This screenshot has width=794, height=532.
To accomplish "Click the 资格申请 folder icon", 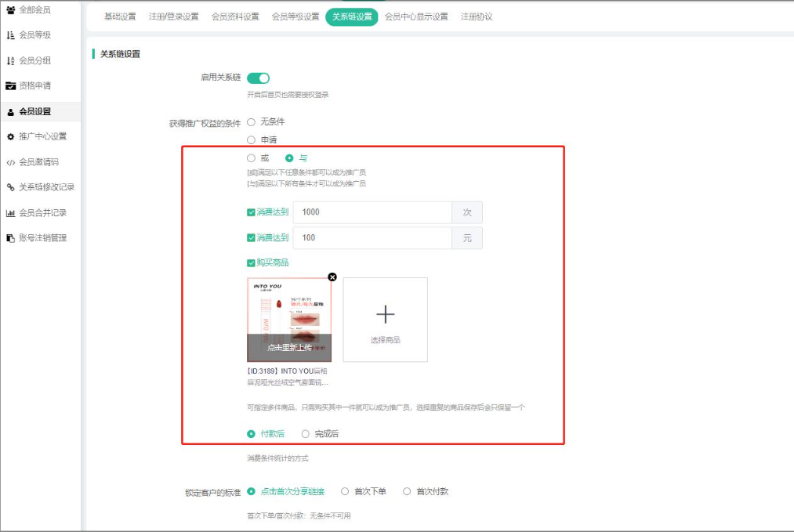I will tap(10, 86).
